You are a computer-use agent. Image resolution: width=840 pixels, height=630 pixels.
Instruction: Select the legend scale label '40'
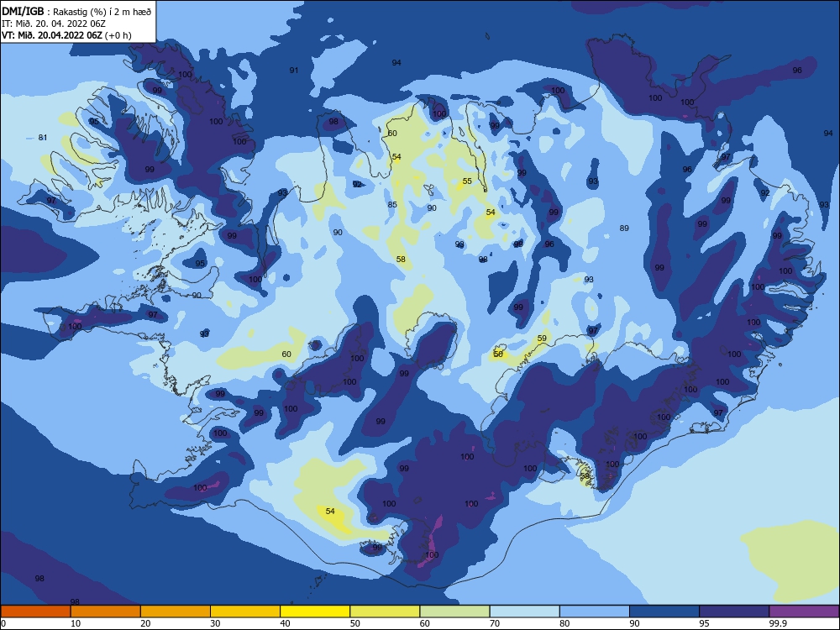(285, 623)
